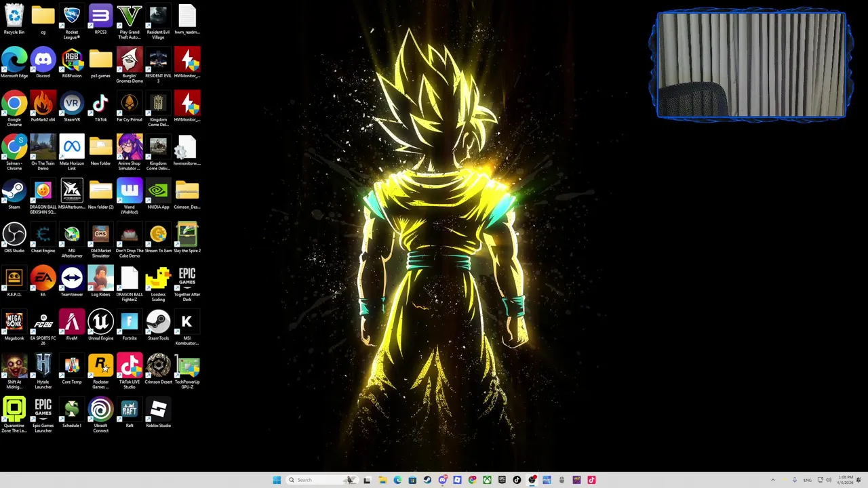Open Microsoft Edge desktop shortcut

tap(14, 63)
